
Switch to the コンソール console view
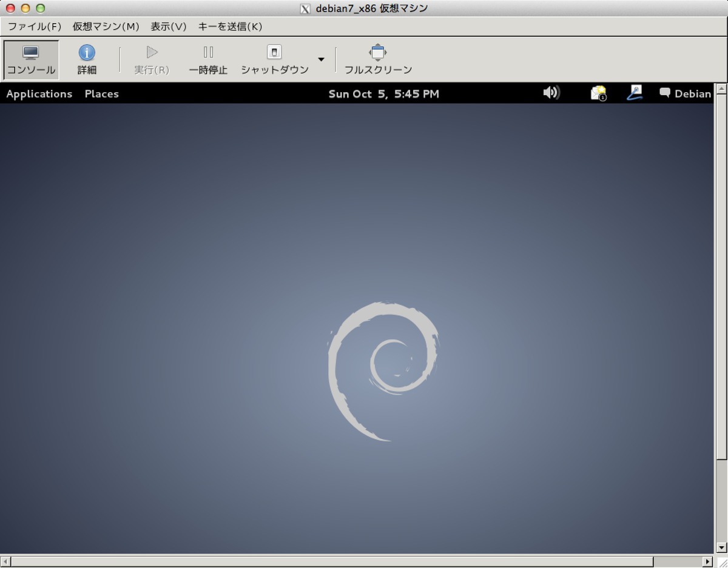click(31, 60)
